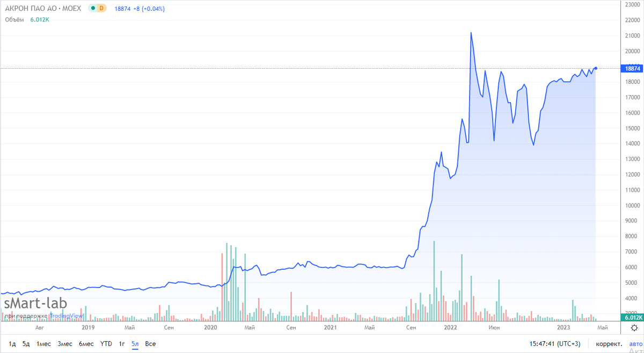Show all data with Все
This screenshot has width=644, height=353.
tap(150, 343)
